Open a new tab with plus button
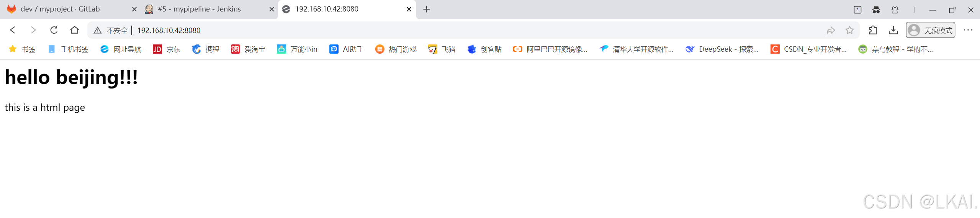Image resolution: width=980 pixels, height=218 pixels. pyautogui.click(x=427, y=9)
